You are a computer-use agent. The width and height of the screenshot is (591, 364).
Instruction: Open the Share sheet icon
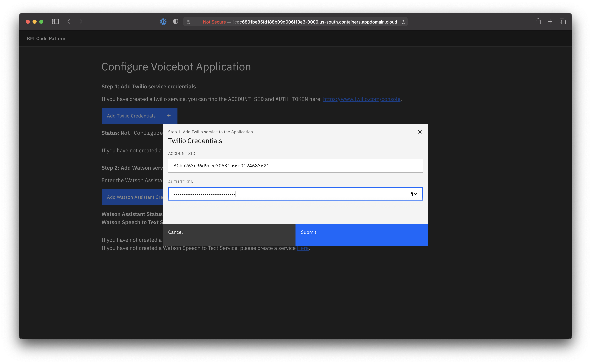[x=538, y=22]
